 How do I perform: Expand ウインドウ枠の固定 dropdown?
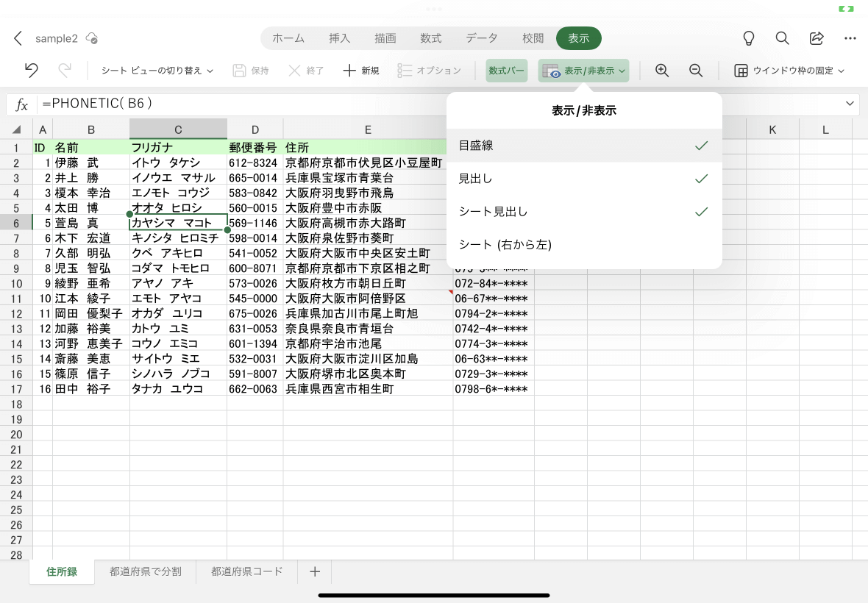pos(789,71)
